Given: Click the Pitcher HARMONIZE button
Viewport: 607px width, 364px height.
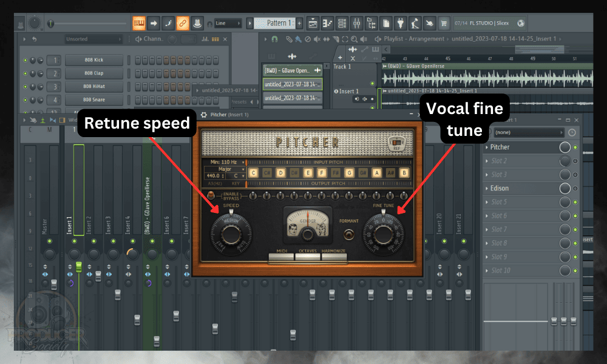Looking at the screenshot, I should coord(334,255).
